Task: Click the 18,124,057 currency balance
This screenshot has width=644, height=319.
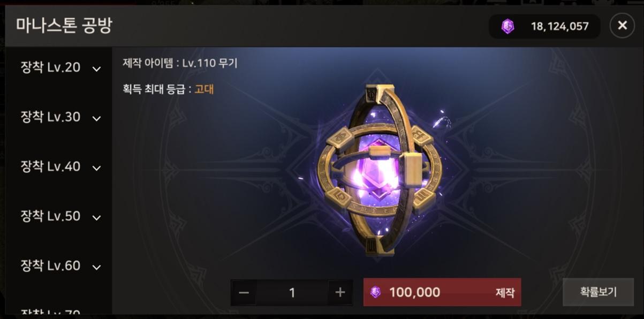Action: (x=559, y=26)
